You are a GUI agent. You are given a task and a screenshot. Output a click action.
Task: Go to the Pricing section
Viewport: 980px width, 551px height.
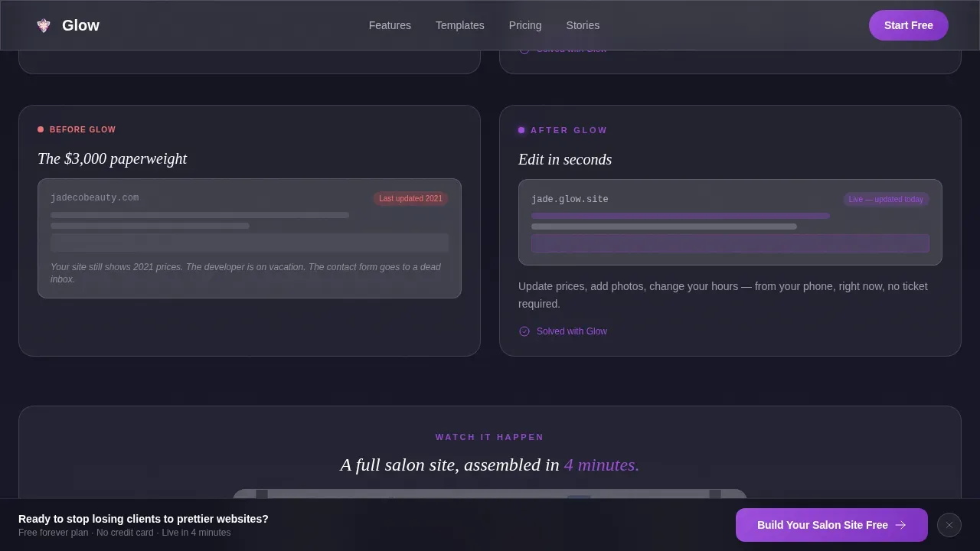525,25
